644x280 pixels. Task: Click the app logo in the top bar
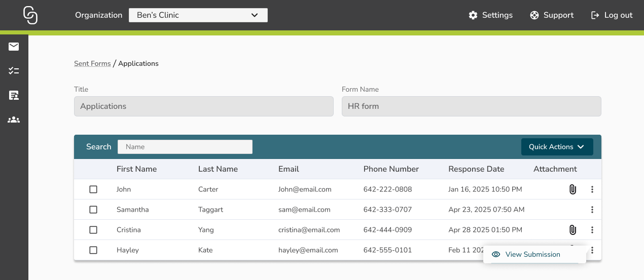[30, 15]
